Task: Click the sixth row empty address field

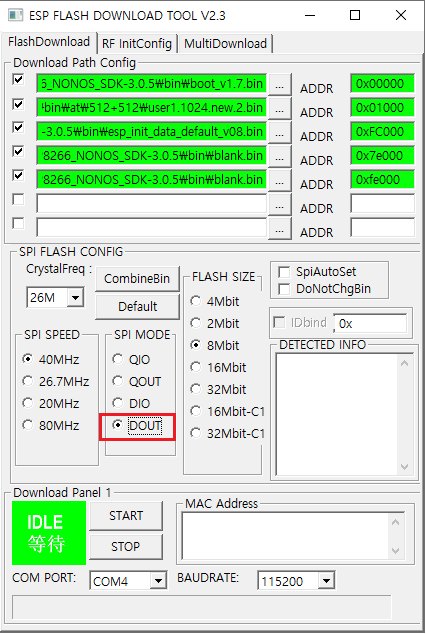Action: point(382,203)
